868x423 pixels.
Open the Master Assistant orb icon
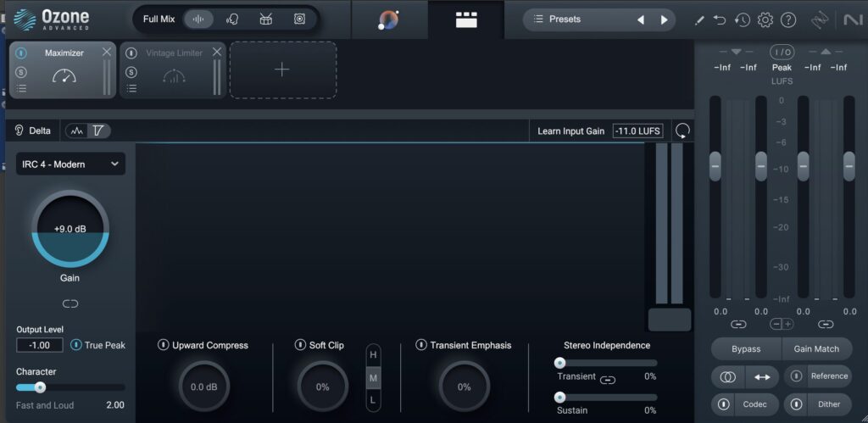[389, 19]
